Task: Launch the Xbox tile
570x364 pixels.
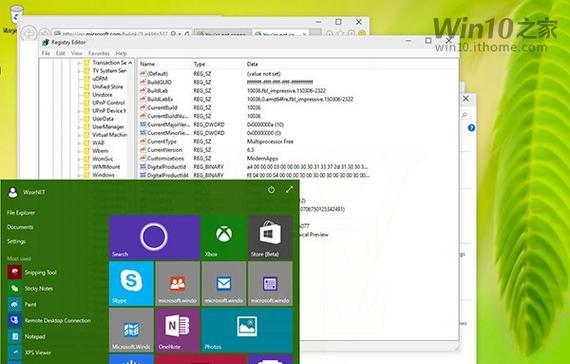Action: 224,237
